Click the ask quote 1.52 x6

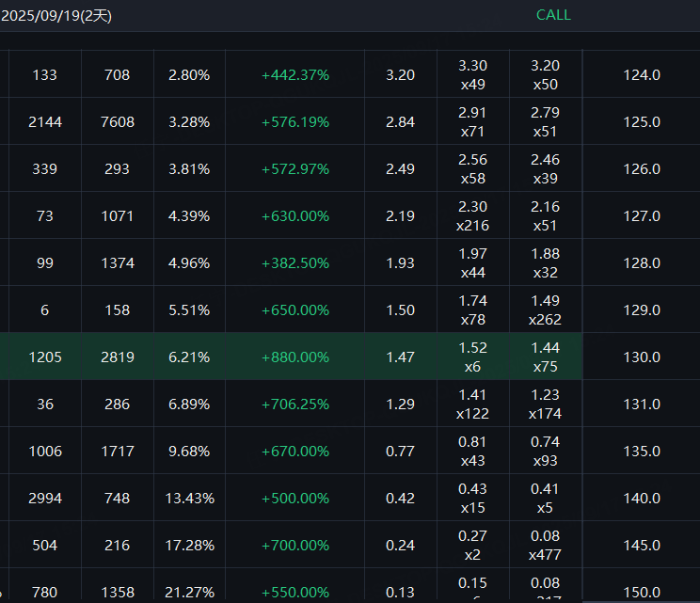tap(472, 357)
